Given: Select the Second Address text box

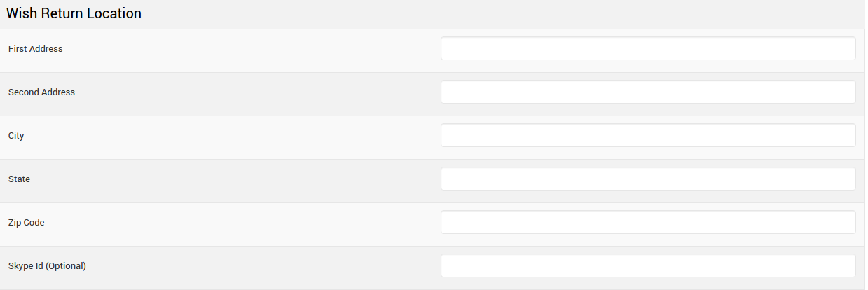Looking at the screenshot, I should pyautogui.click(x=648, y=92).
